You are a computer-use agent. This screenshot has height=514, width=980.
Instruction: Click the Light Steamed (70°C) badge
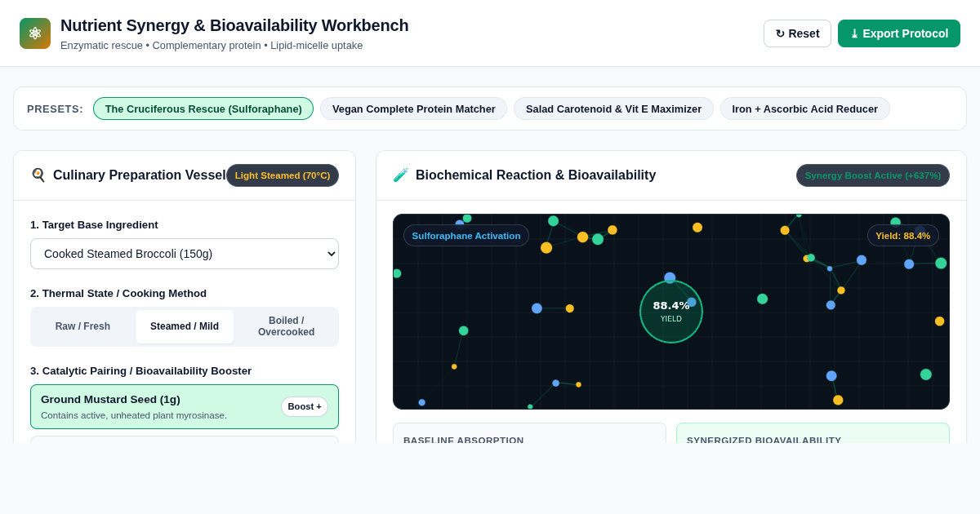coord(283,175)
